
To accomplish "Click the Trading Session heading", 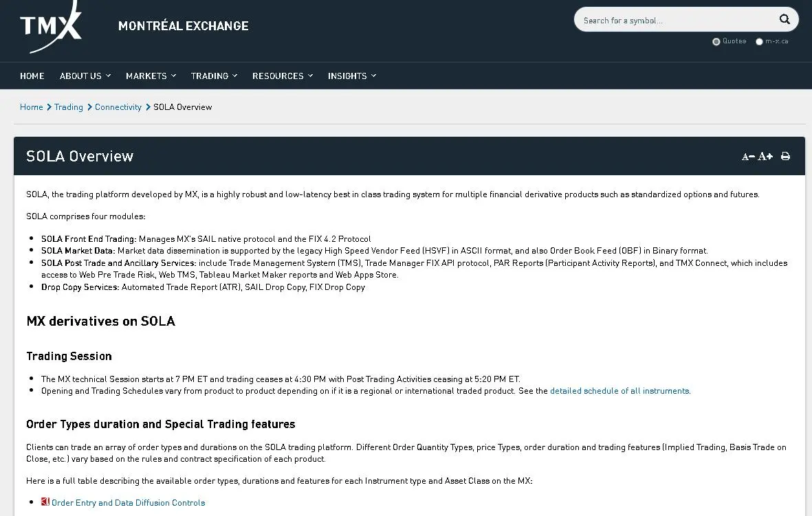I will (x=69, y=356).
